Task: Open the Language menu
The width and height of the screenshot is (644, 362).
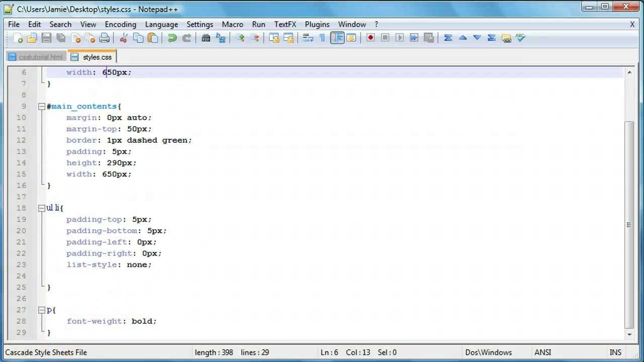Action: point(162,24)
